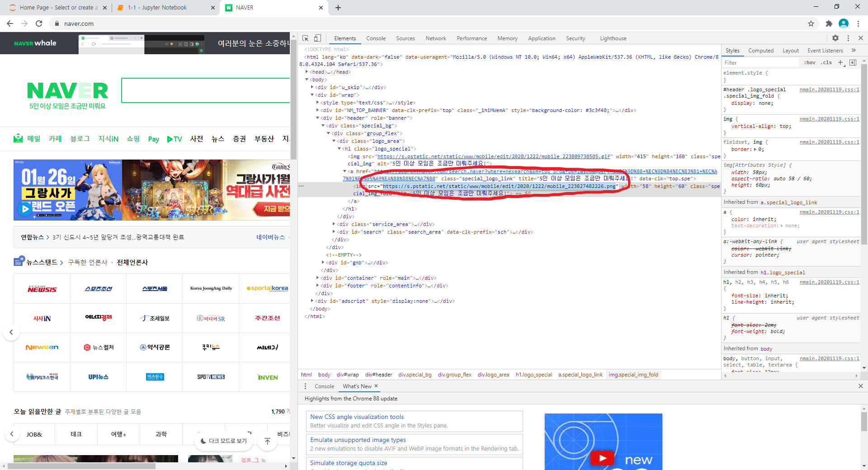This screenshot has height=470, width=868.
Task: Open the Network tab
Action: [436, 38]
